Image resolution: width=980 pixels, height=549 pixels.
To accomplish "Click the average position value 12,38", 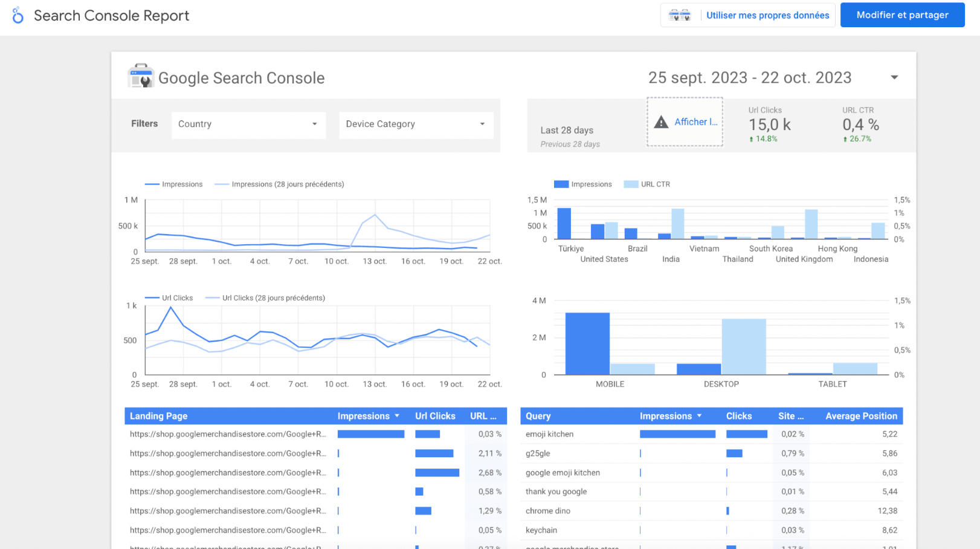I will tap(888, 511).
